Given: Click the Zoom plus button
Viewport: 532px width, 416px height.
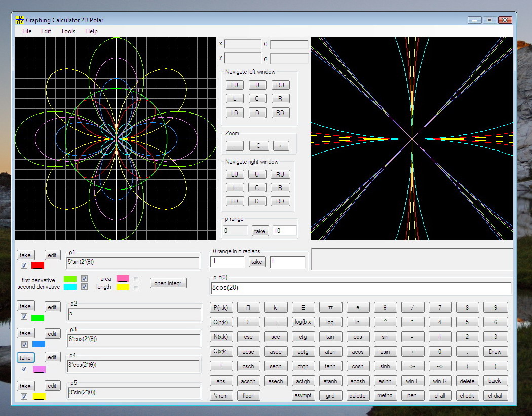Looking at the screenshot, I should [x=281, y=146].
